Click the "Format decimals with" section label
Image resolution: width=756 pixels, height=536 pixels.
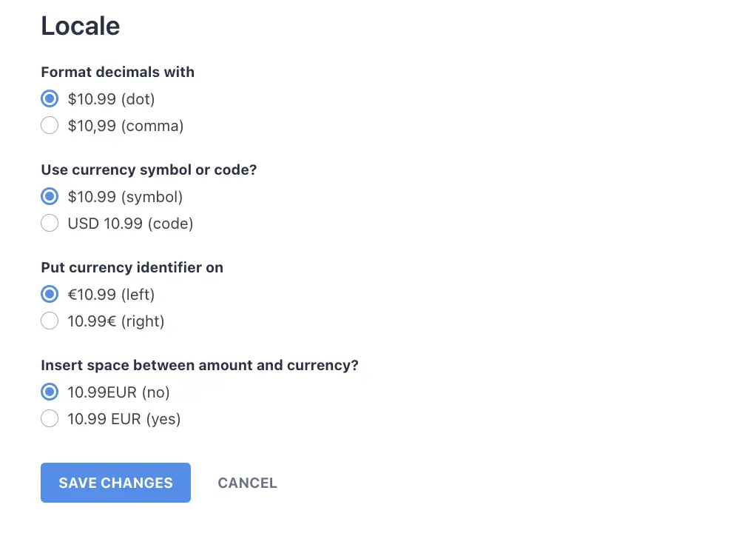point(117,72)
